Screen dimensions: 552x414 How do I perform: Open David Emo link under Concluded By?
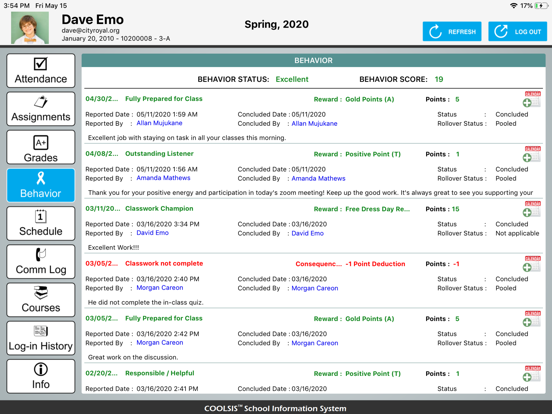[x=307, y=233]
